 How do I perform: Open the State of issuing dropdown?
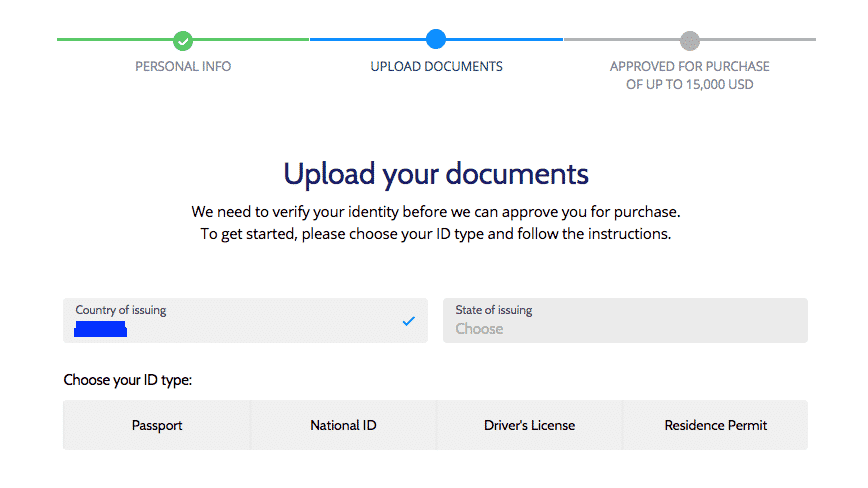coord(625,320)
